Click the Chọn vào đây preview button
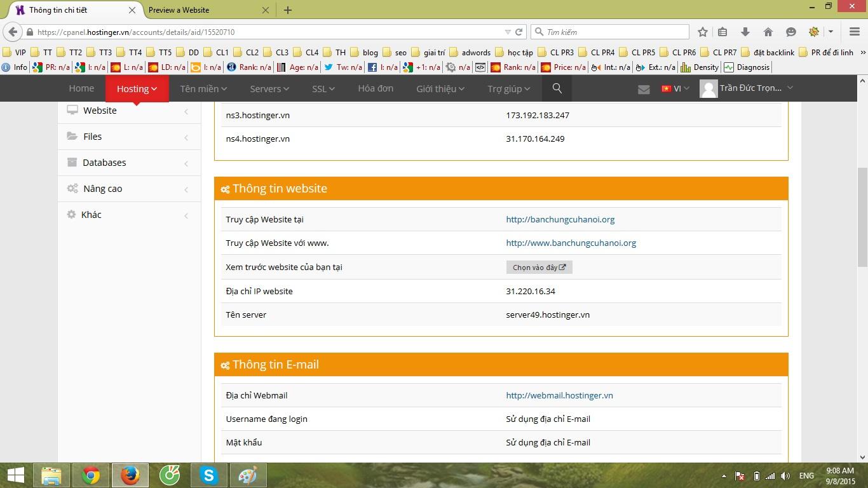The width and height of the screenshot is (868, 488). [x=539, y=268]
